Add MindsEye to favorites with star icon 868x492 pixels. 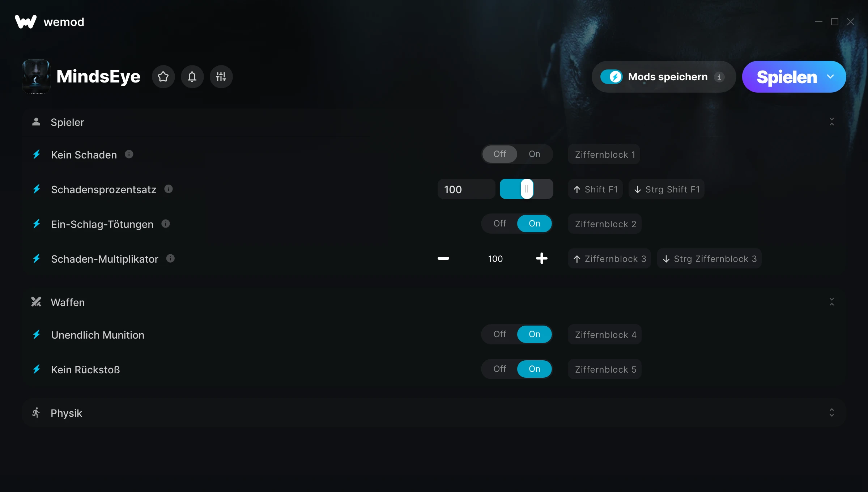tap(163, 77)
